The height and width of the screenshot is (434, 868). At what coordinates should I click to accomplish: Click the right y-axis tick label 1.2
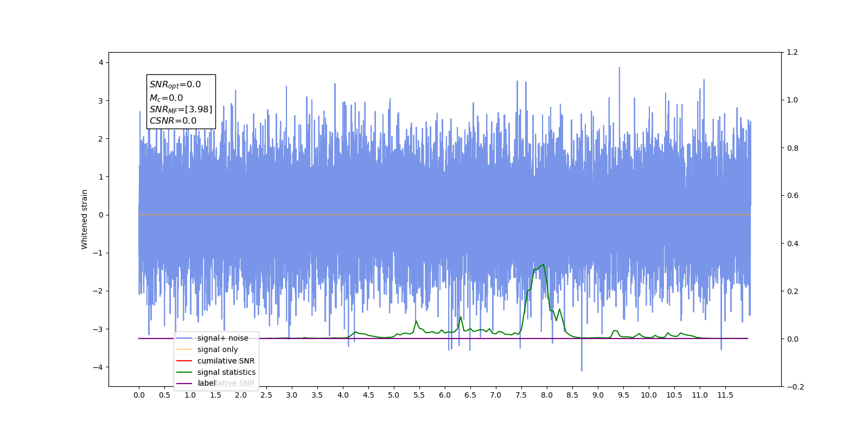tap(793, 53)
